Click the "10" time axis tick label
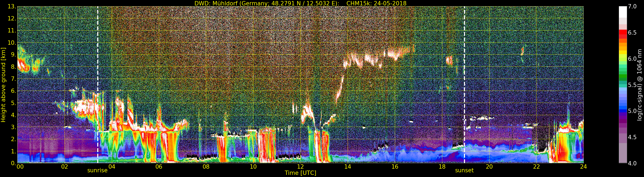Screen dimensions: 644x177 253,167
